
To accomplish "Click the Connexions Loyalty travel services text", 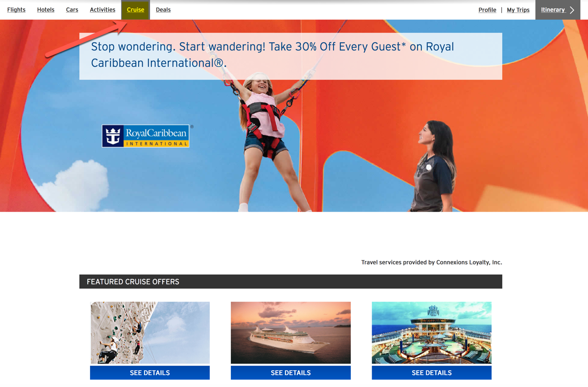I will (432, 262).
